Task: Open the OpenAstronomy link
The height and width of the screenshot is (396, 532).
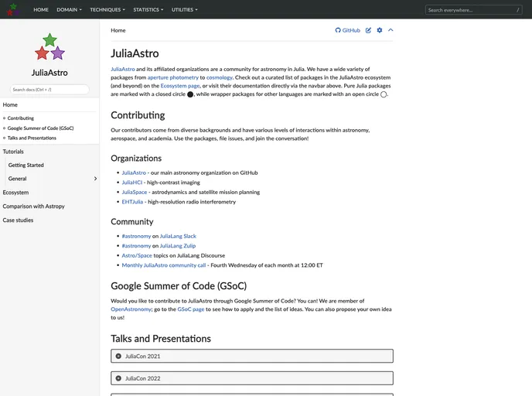Action: click(x=131, y=309)
